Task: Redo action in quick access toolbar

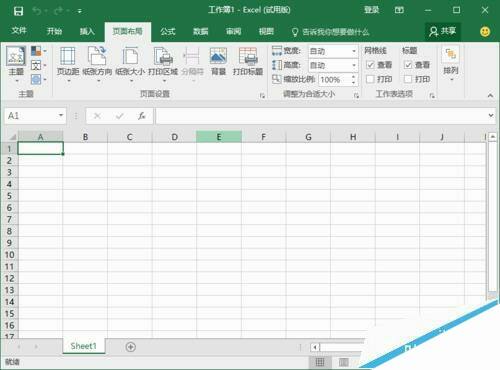Action: click(x=59, y=11)
